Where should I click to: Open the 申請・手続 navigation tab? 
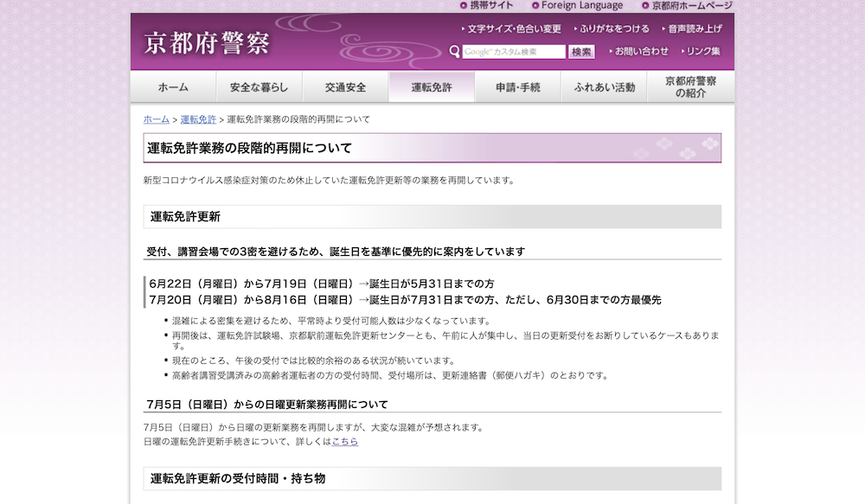517,87
